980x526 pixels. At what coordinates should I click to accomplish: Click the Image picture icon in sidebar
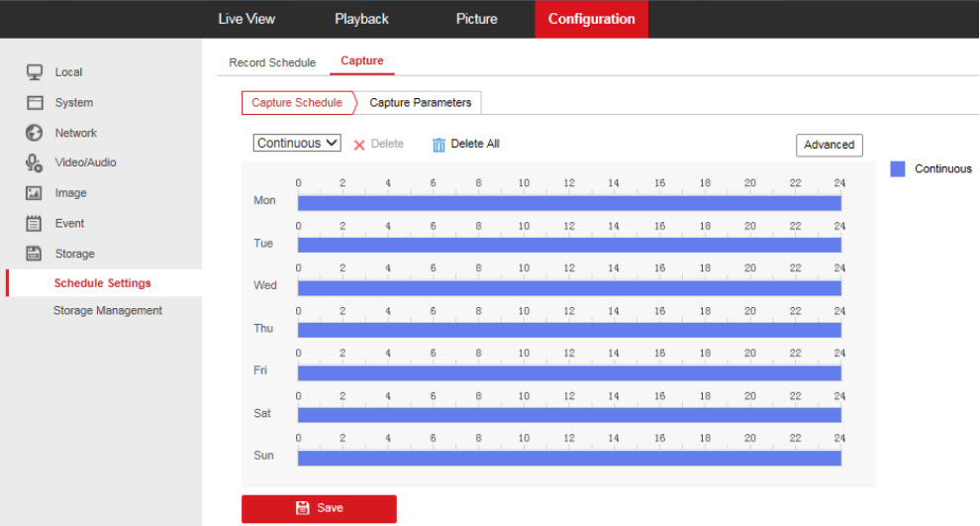pyautogui.click(x=35, y=193)
